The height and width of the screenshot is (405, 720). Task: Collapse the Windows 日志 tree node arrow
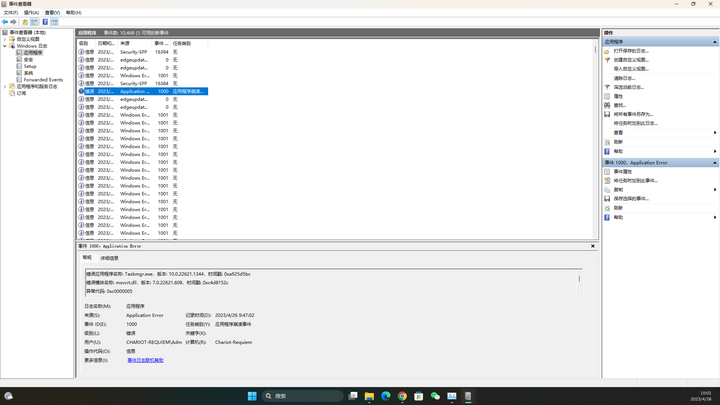click(5, 46)
